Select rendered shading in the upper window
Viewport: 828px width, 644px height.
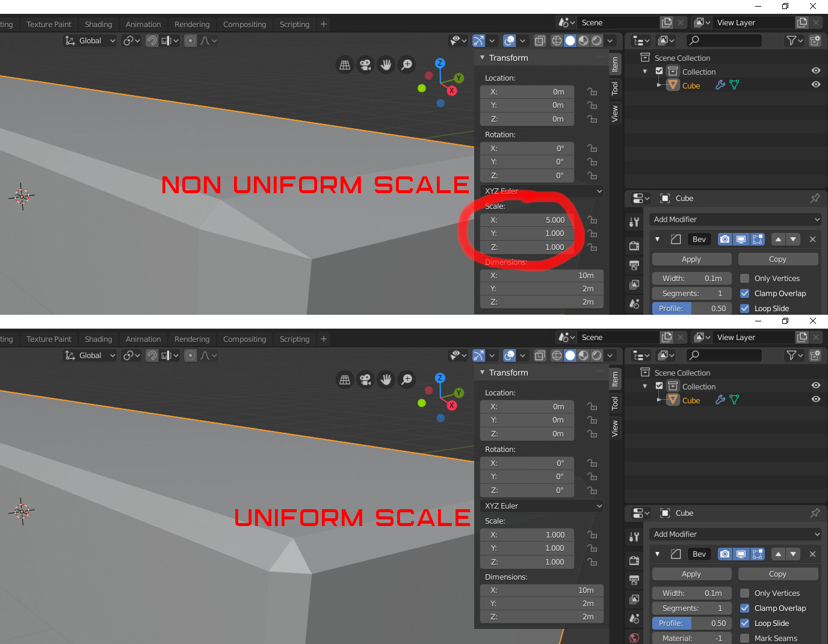pos(596,40)
